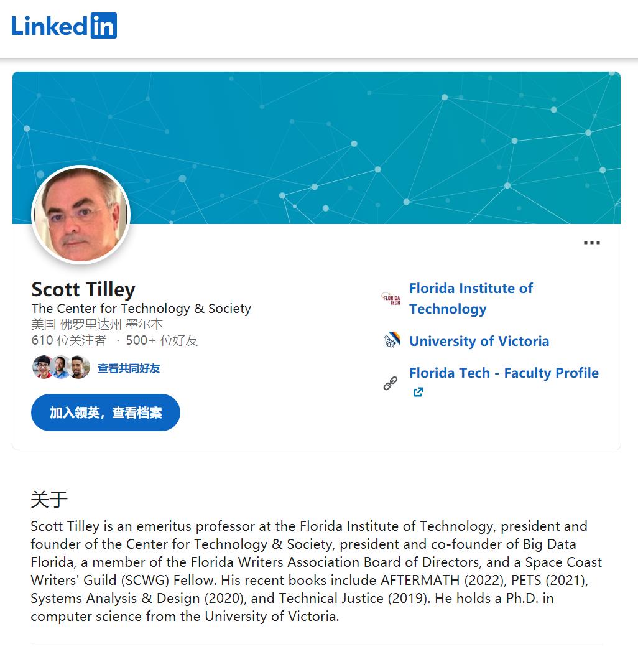Open the University of Victoria link

(479, 341)
